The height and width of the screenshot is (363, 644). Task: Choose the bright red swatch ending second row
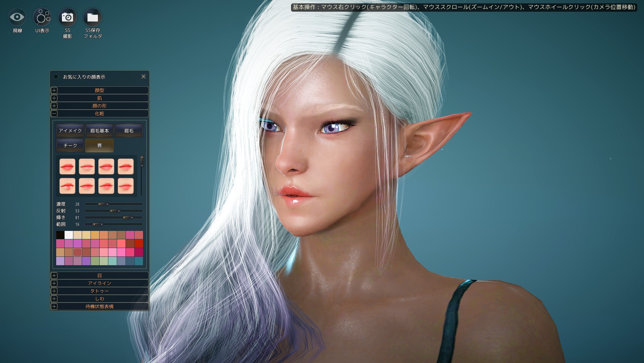(x=139, y=243)
